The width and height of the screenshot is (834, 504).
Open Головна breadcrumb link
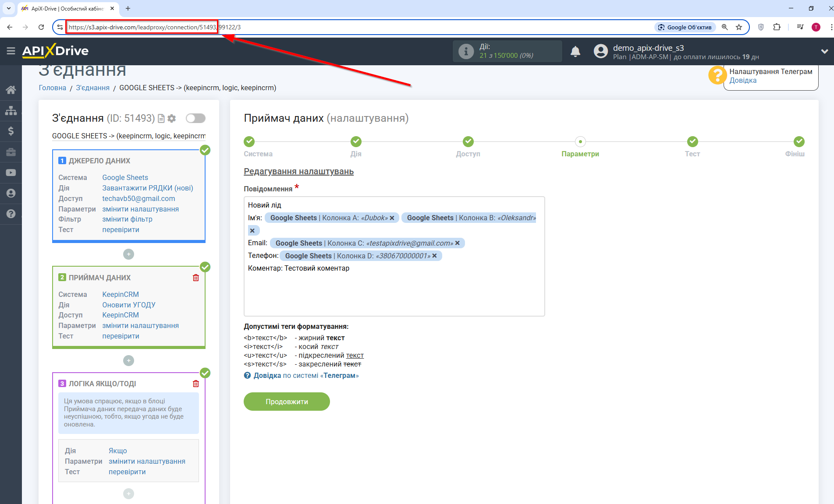(x=53, y=88)
